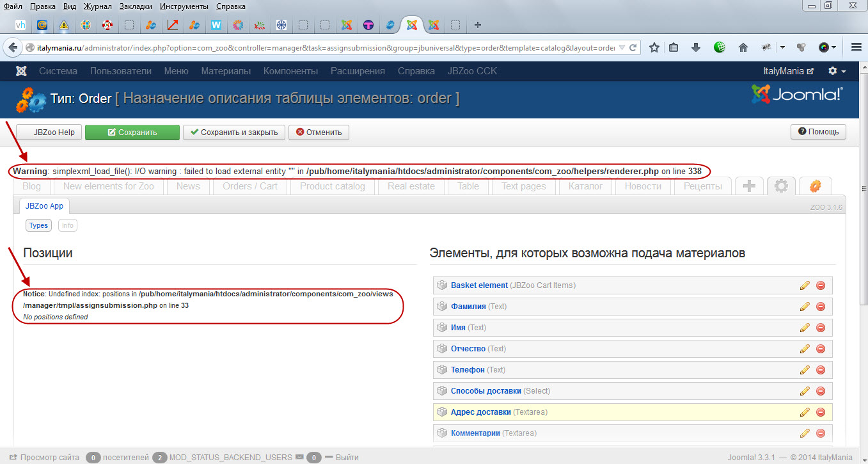
Task: Switch to the Product catalog tab
Action: (332, 186)
